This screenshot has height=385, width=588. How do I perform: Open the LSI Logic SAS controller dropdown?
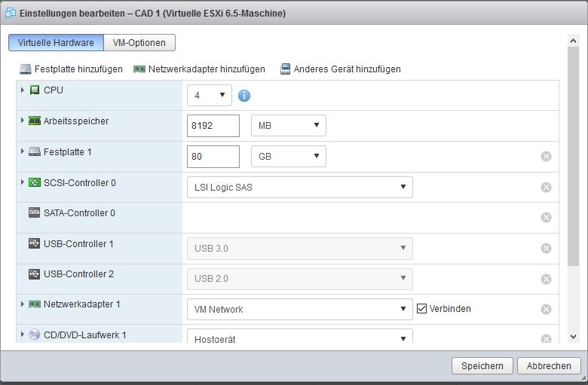[299, 188]
